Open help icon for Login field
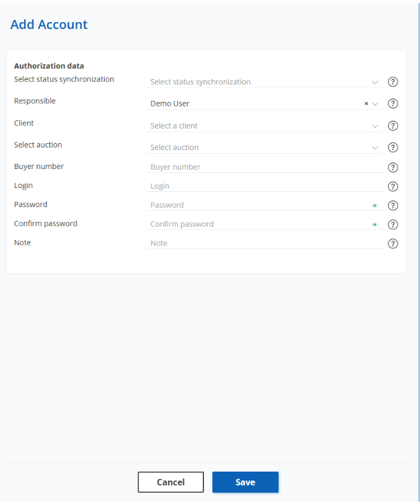The height and width of the screenshot is (504, 420). pyautogui.click(x=393, y=186)
